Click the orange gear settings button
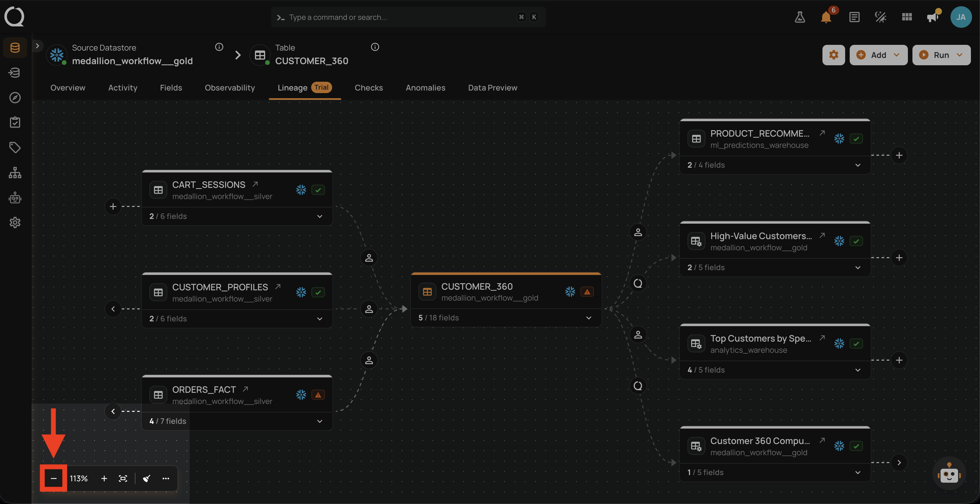The width and height of the screenshot is (980, 504). [x=834, y=55]
